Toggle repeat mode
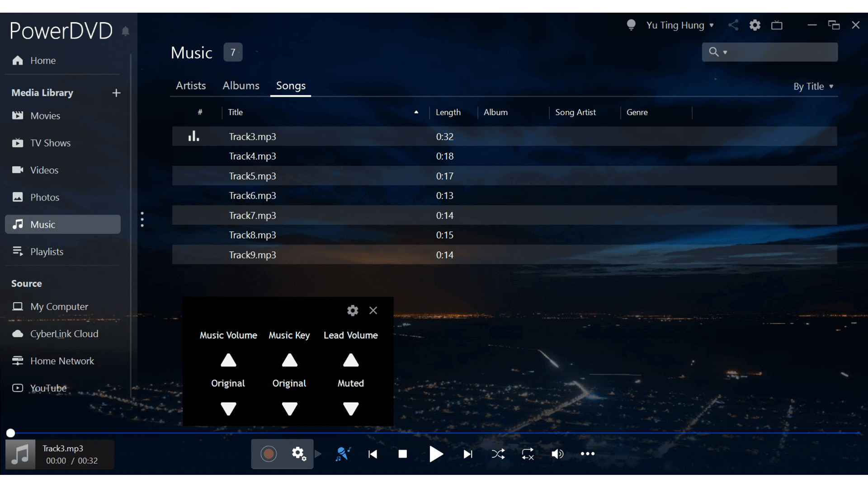Screen dimensions: 868x488 point(528,454)
